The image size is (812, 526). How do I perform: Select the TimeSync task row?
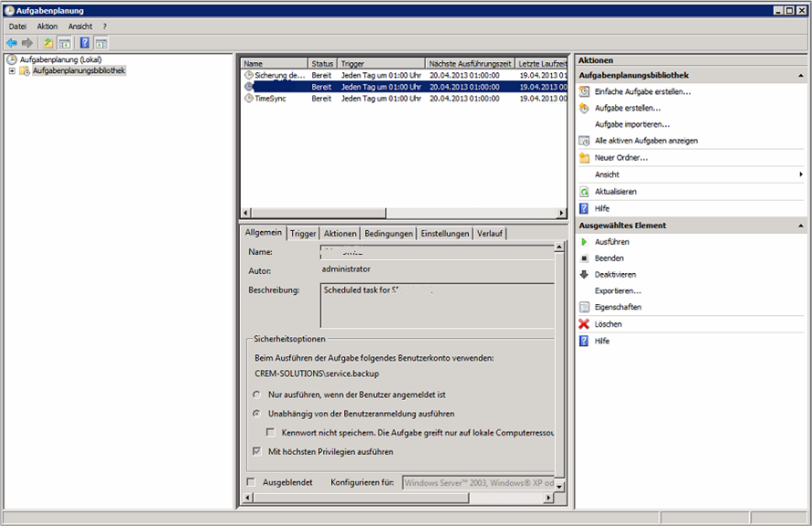(270, 99)
